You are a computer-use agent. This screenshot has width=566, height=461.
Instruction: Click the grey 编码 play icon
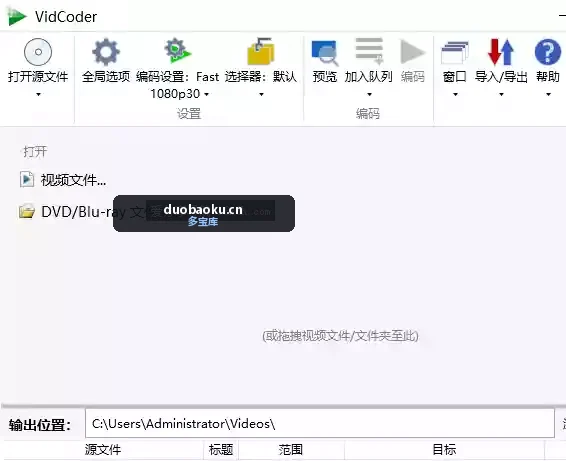(x=413, y=52)
